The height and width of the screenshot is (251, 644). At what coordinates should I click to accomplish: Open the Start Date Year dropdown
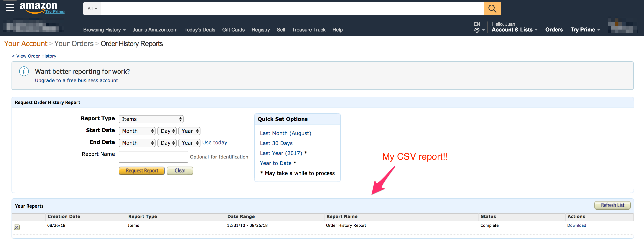pos(189,131)
